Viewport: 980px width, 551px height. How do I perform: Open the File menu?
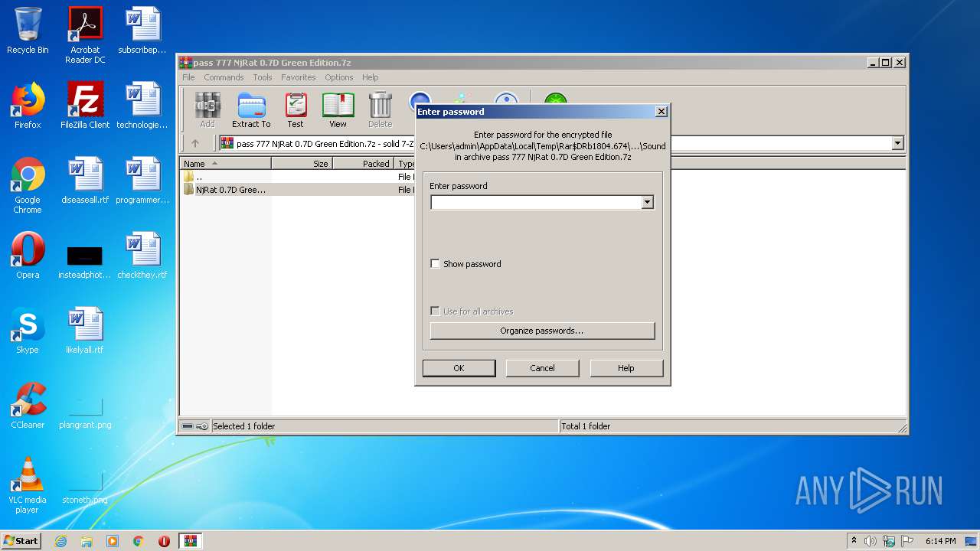tap(188, 77)
